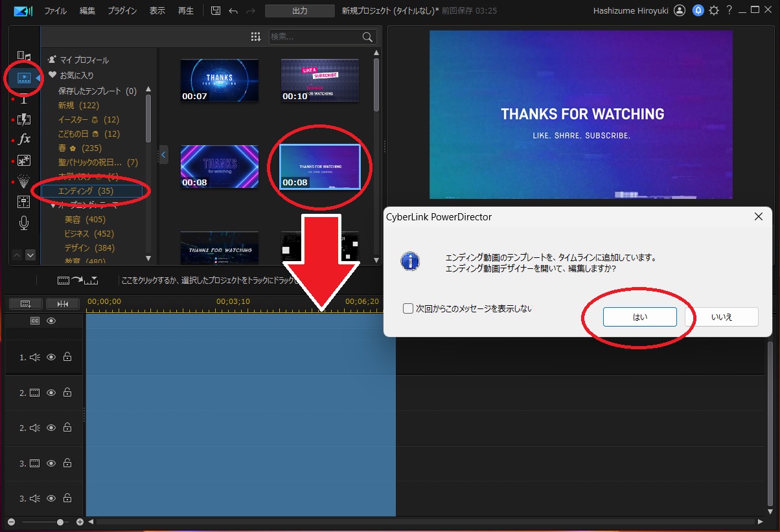Click the save project floppy disk icon
This screenshot has width=780, height=532.
click(x=216, y=11)
